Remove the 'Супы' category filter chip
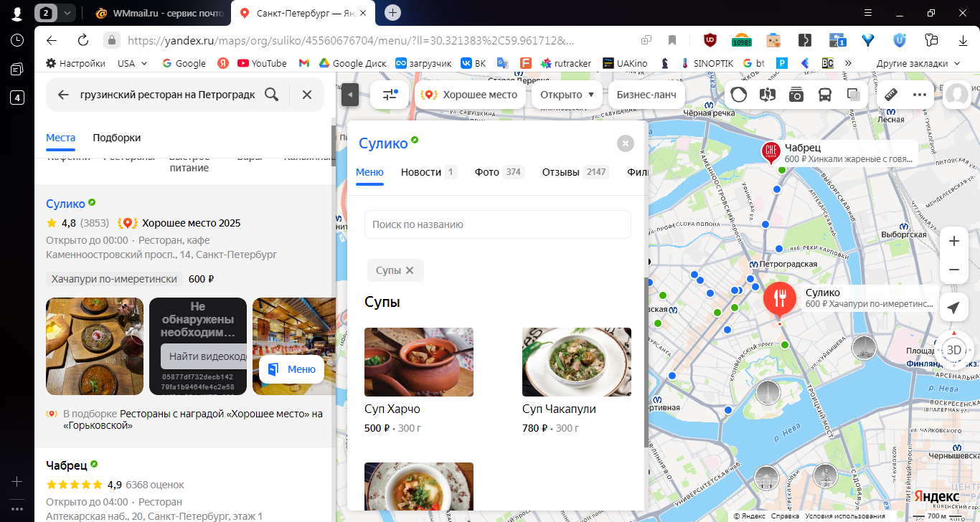Image resolution: width=980 pixels, height=522 pixels. [410, 270]
